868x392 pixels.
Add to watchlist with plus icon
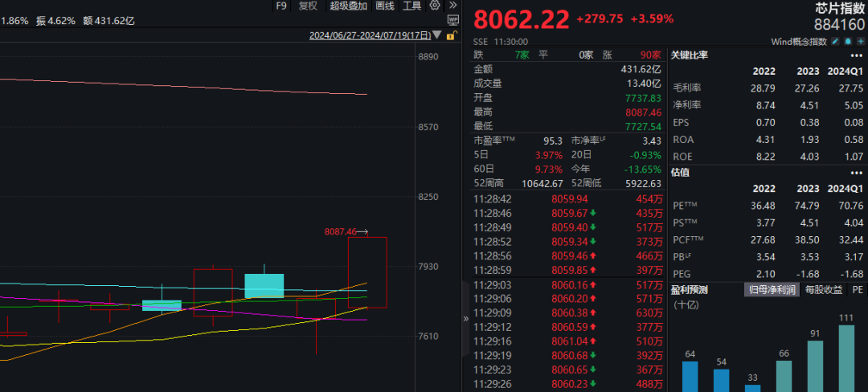coord(860,42)
